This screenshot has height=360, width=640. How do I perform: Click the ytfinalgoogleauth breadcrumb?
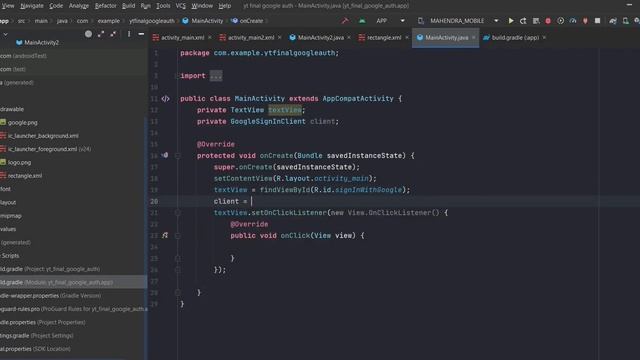tap(152, 20)
